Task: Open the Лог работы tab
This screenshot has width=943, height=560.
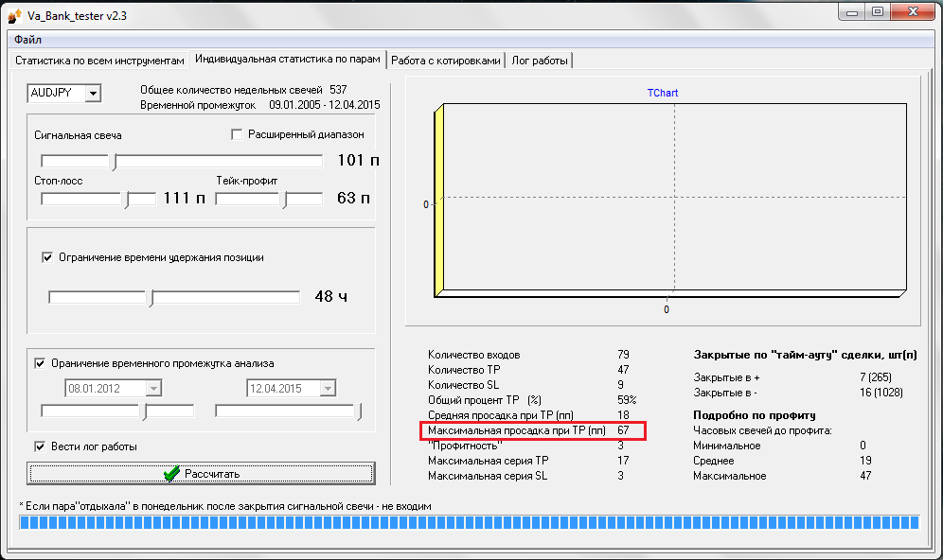Action: 540,61
